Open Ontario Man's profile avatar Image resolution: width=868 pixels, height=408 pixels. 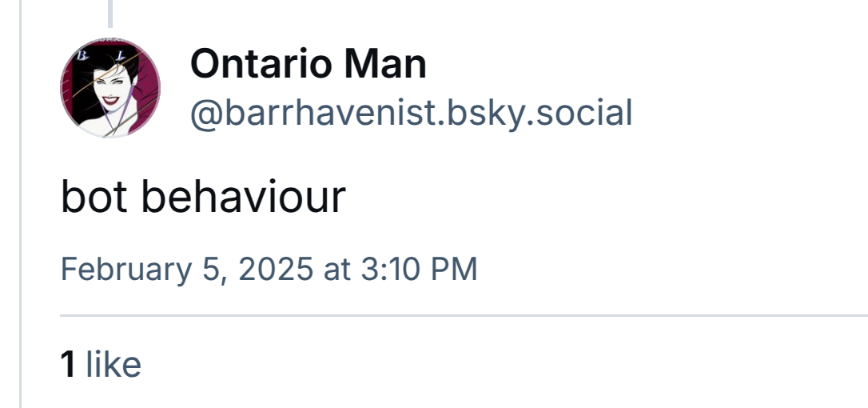110,87
